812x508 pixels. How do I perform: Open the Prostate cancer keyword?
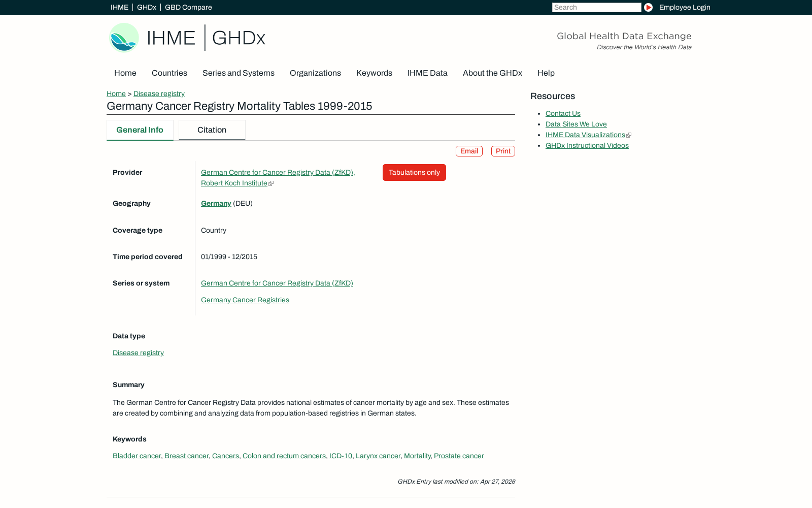coord(459,456)
